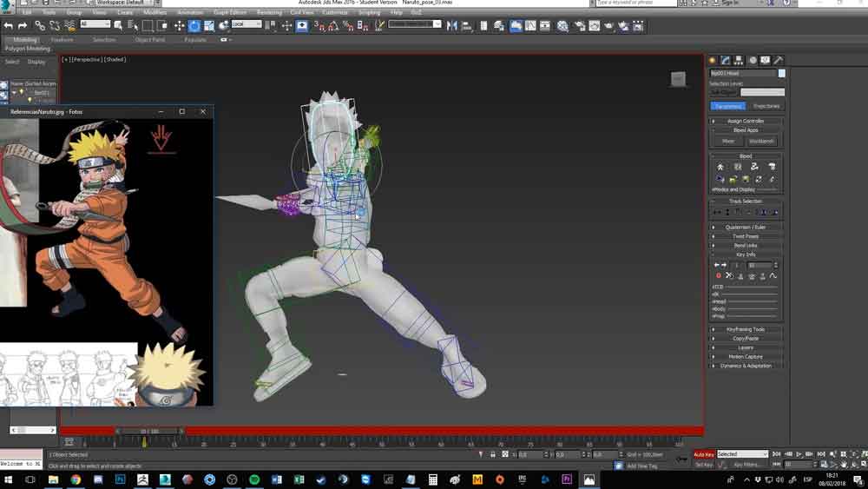868x489 pixels.
Task: Open the Display command panel tab
Action: coord(765,60)
